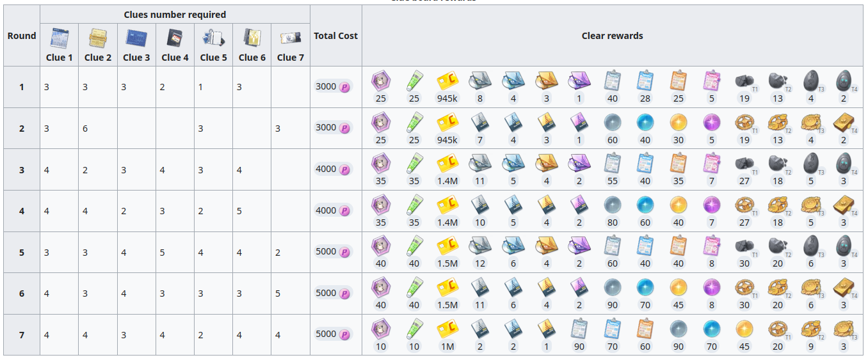The image size is (868, 360).
Task: Click round 7 credit card icon showing 1M
Action: click(447, 328)
